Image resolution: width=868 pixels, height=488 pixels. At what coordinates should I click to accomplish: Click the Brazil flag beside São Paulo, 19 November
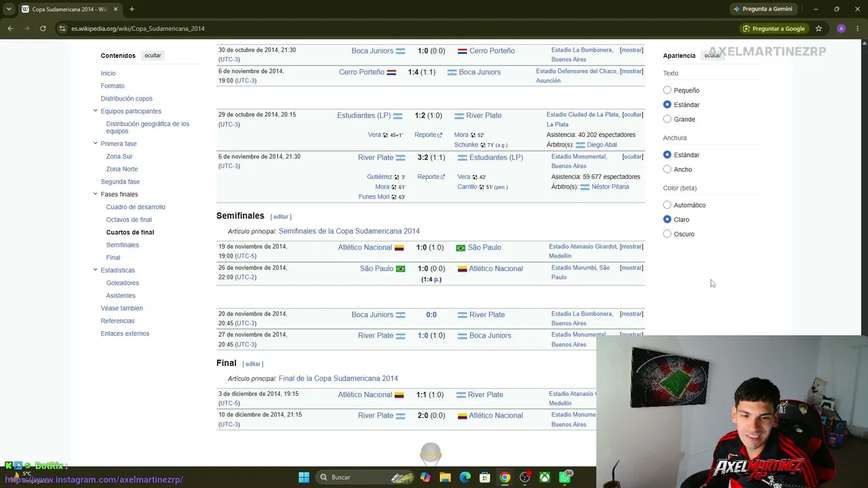tap(460, 248)
